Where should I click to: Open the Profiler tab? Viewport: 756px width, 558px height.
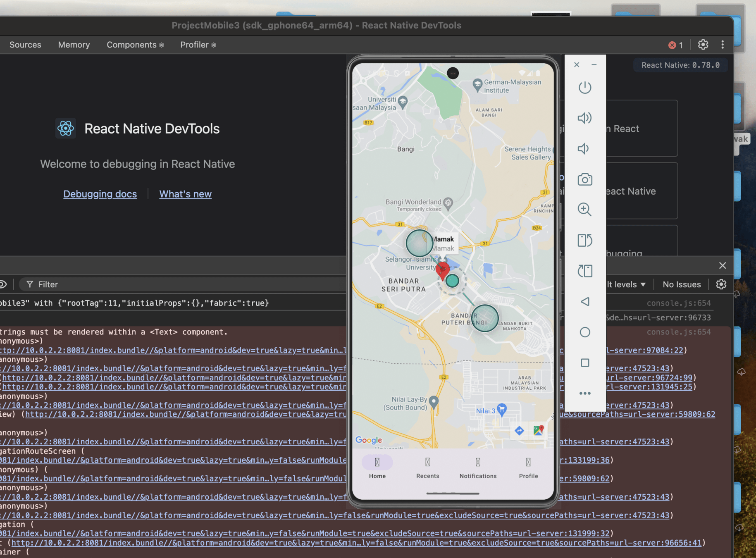(x=198, y=45)
